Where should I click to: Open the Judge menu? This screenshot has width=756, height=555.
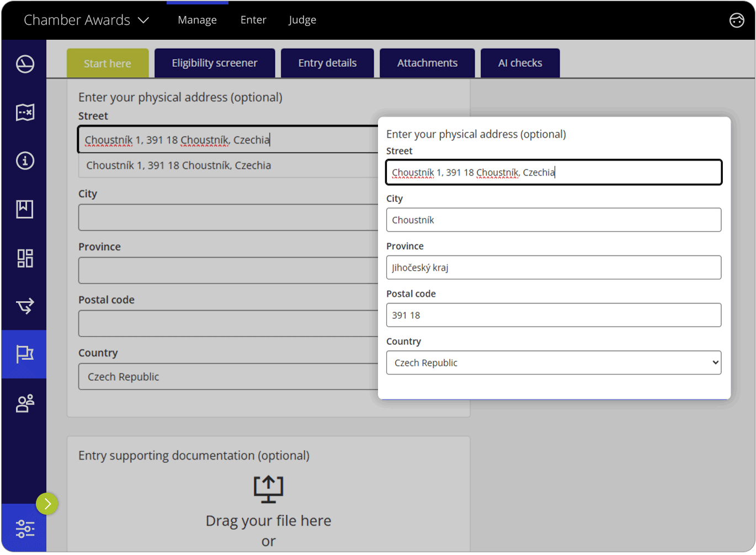(302, 20)
